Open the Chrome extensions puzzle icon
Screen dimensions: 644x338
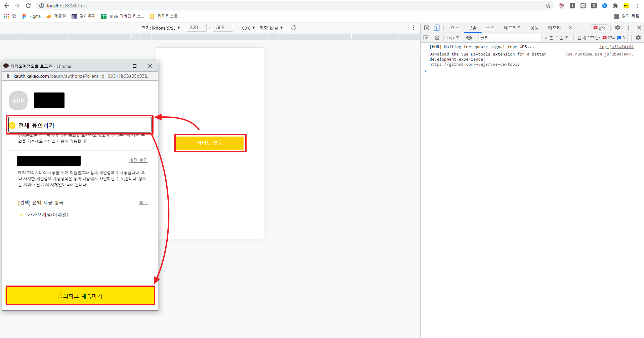[x=615, y=6]
